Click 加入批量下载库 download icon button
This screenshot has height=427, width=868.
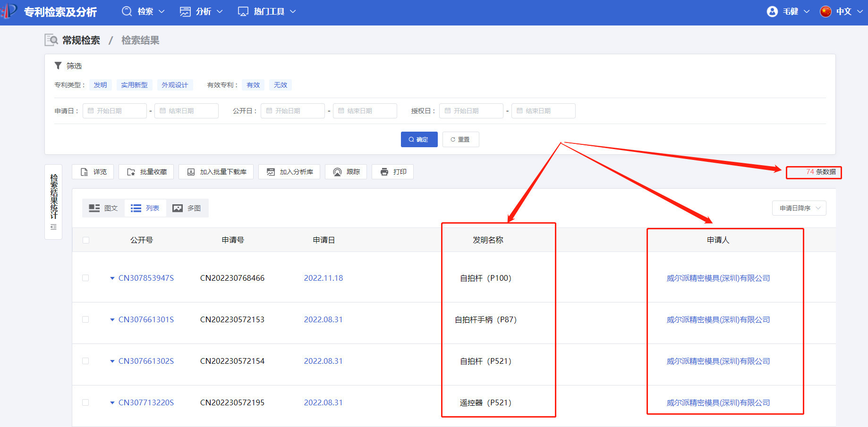pyautogui.click(x=216, y=172)
